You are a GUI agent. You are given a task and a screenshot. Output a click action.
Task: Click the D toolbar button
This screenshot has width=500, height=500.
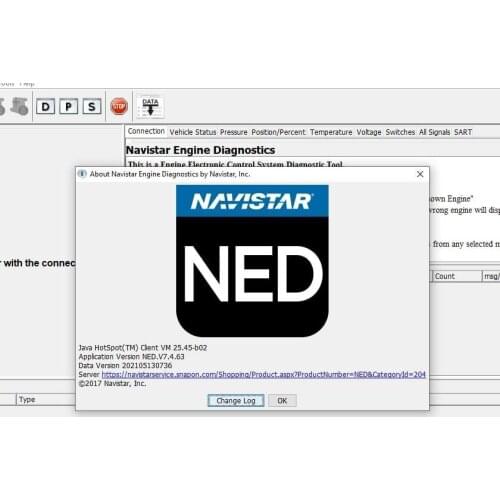45,107
